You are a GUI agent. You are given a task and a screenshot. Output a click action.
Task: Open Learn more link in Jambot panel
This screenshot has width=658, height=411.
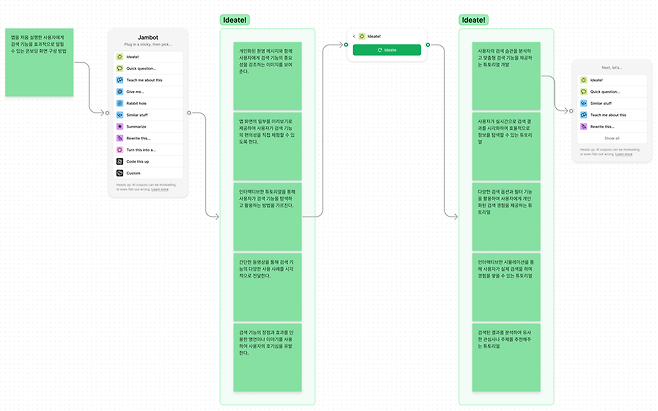click(x=159, y=189)
